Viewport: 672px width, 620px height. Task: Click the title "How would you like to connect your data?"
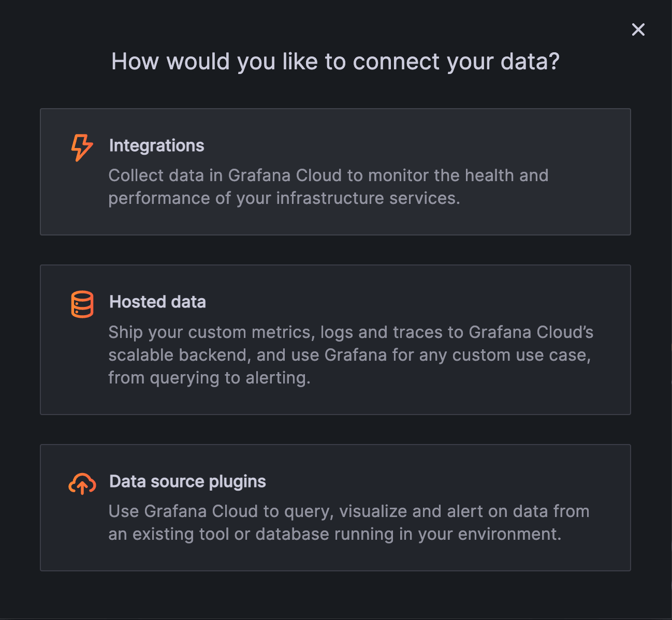click(335, 62)
